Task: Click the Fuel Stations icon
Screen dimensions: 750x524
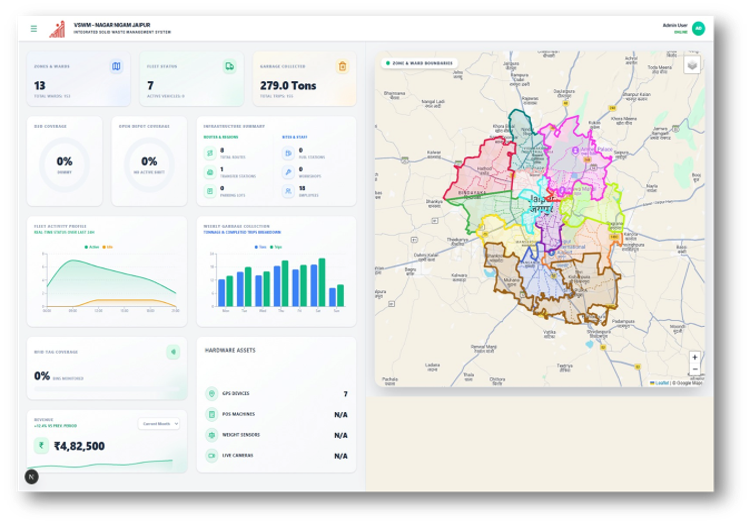Action: 288,153
